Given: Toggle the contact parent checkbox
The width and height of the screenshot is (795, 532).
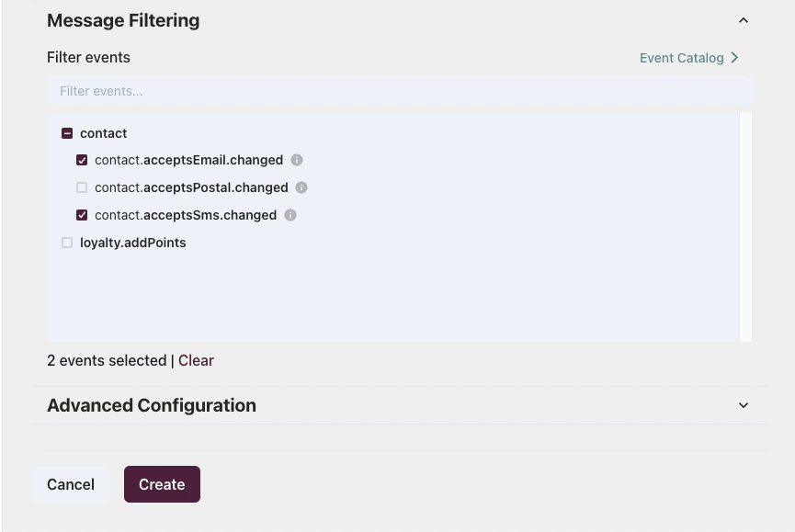Looking at the screenshot, I should coord(67,132).
